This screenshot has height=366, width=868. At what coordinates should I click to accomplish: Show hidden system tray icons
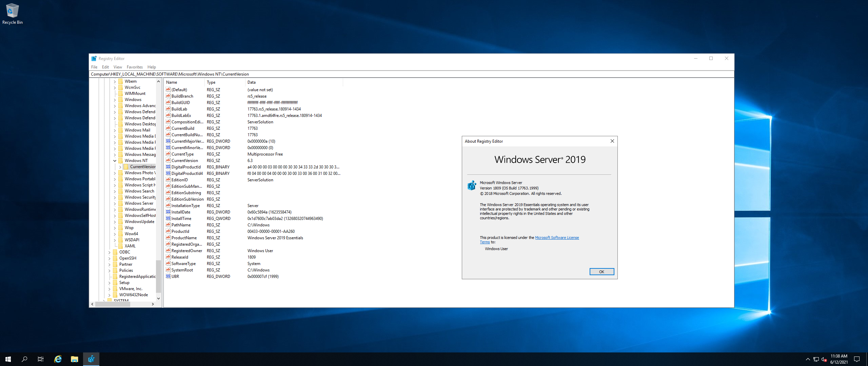[808, 359]
